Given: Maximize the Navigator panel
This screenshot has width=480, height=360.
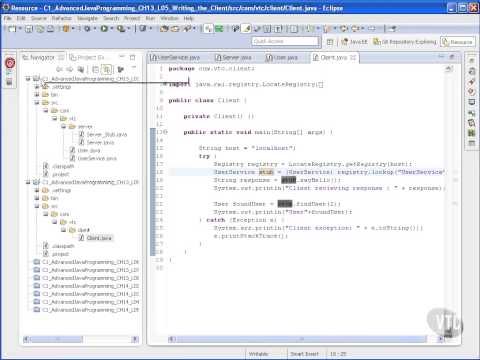Looking at the screenshot, I should point(133,57).
